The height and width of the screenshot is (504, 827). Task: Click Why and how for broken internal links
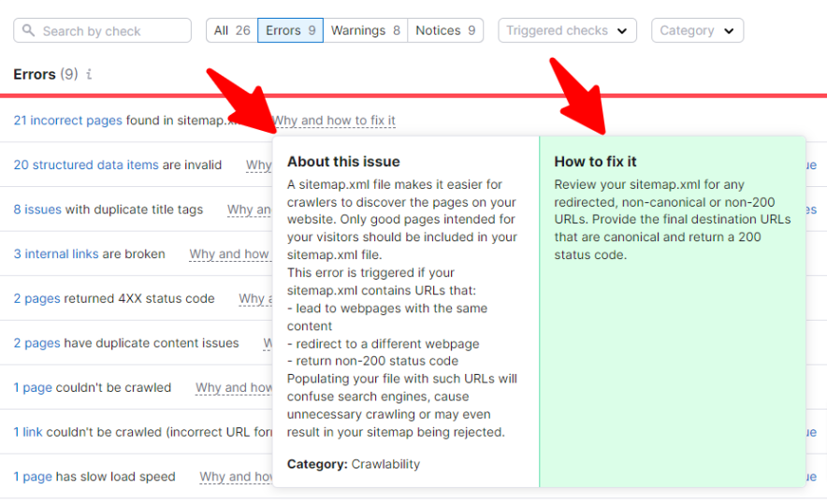(230, 254)
